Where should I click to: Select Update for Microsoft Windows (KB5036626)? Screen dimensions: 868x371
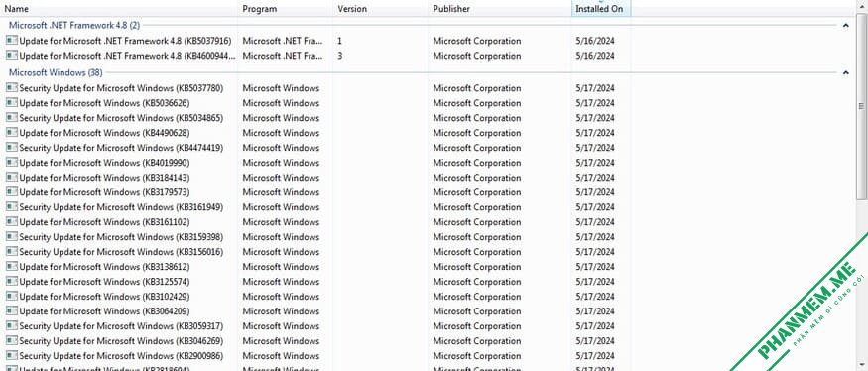tap(104, 103)
